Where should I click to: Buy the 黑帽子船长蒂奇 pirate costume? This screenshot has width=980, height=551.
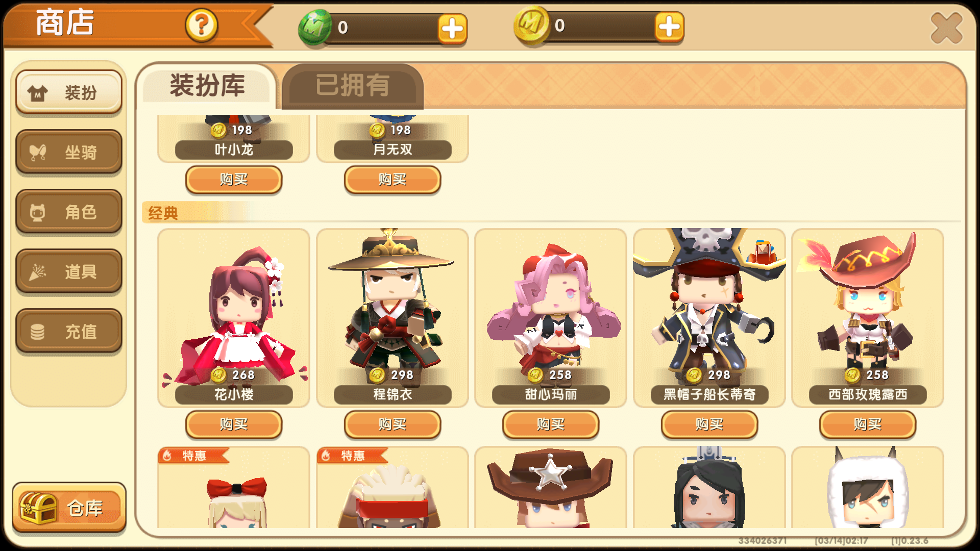coord(709,424)
